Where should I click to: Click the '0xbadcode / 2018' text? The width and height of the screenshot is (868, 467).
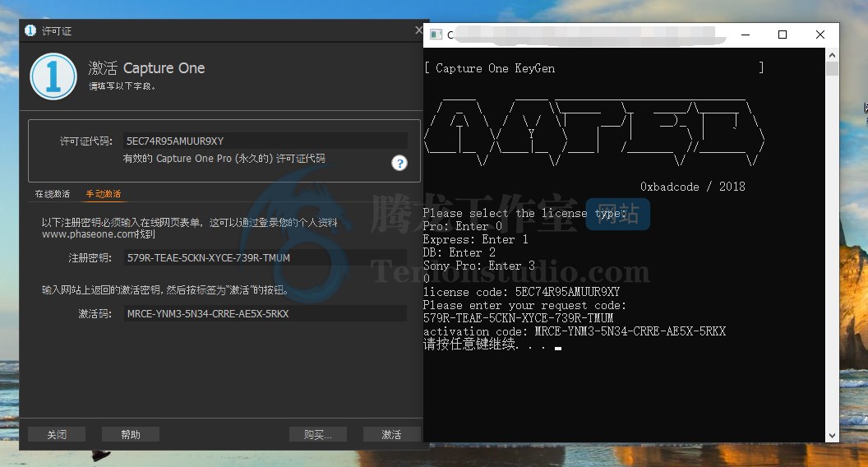[x=693, y=187]
